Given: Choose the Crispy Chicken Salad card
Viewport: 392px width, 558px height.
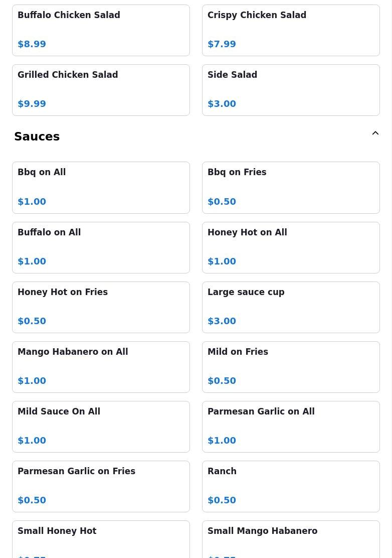Looking at the screenshot, I should [x=291, y=30].
